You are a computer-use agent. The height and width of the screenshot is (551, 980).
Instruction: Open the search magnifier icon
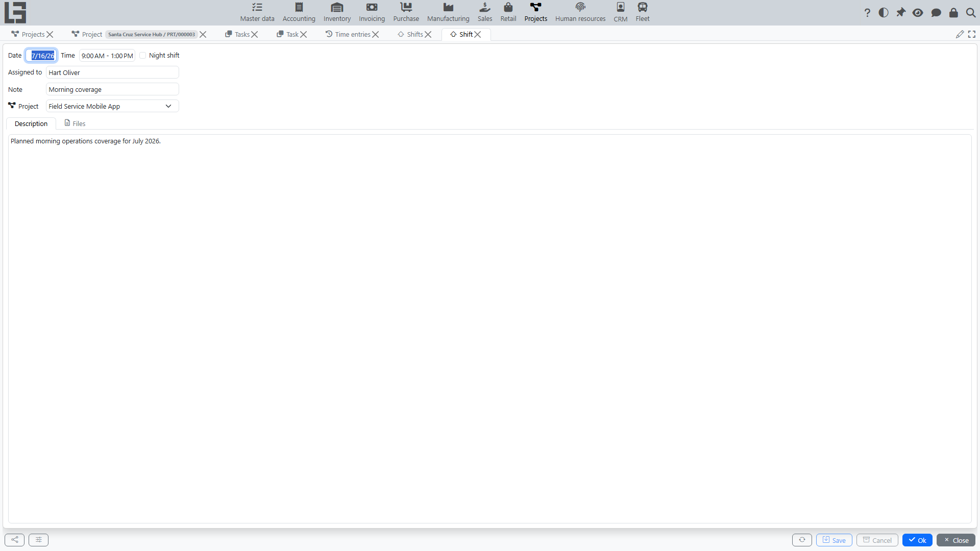click(971, 13)
